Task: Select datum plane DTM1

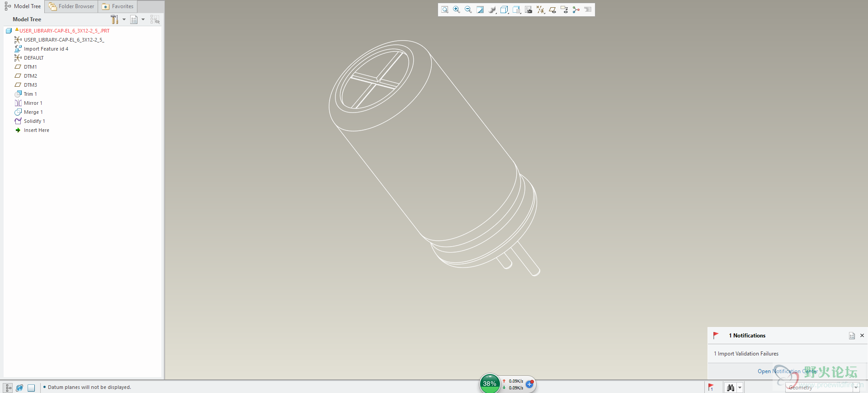Action: (x=30, y=67)
